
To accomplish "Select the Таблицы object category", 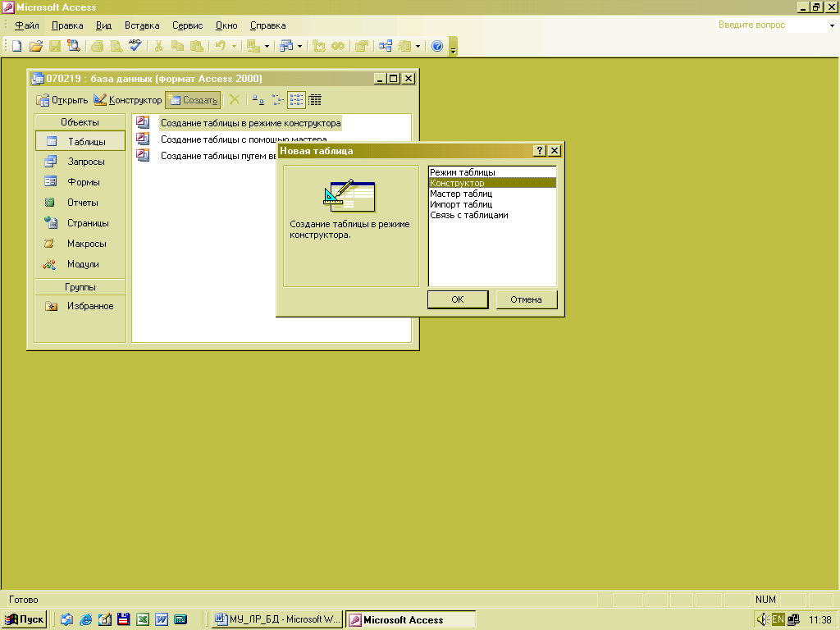I will 80,141.
